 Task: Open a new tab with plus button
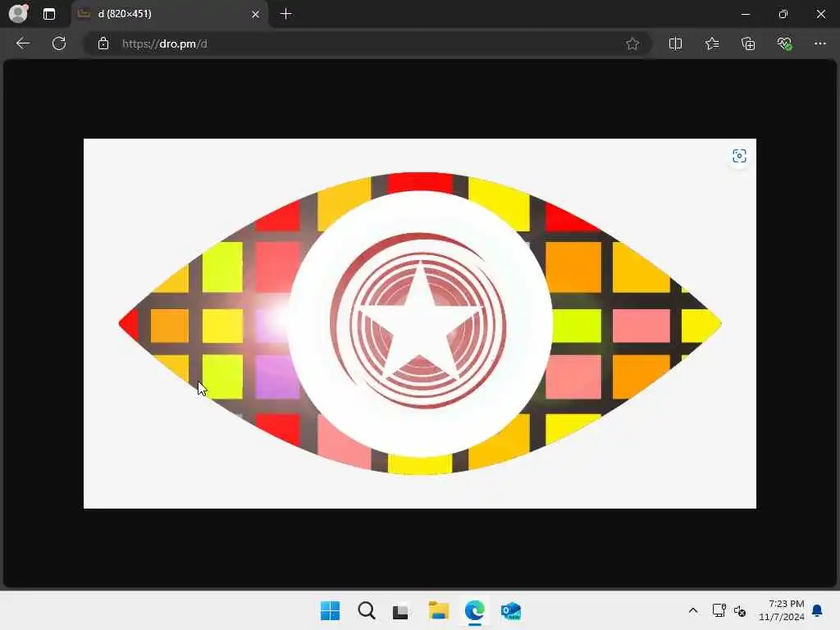point(286,14)
